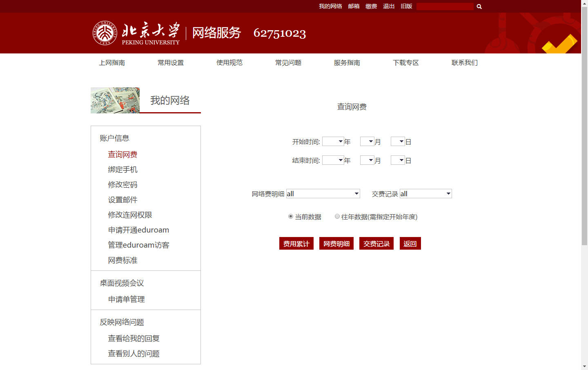Select the 当前数据 radio button
This screenshot has height=370, width=588.
coord(291,217)
